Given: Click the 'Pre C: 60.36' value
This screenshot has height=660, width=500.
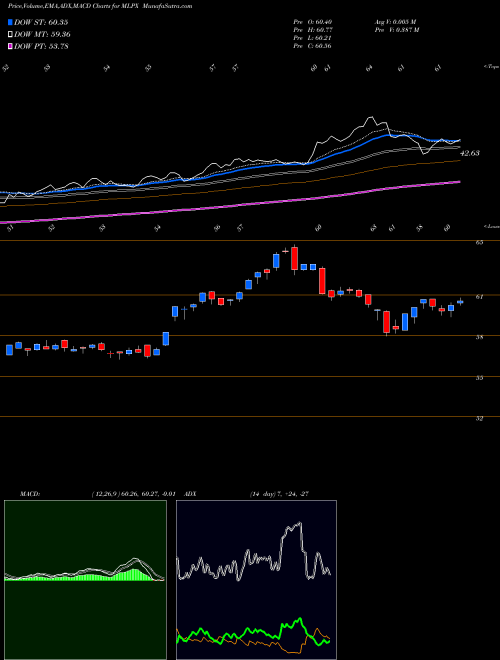Looking at the screenshot, I should (x=312, y=46).
